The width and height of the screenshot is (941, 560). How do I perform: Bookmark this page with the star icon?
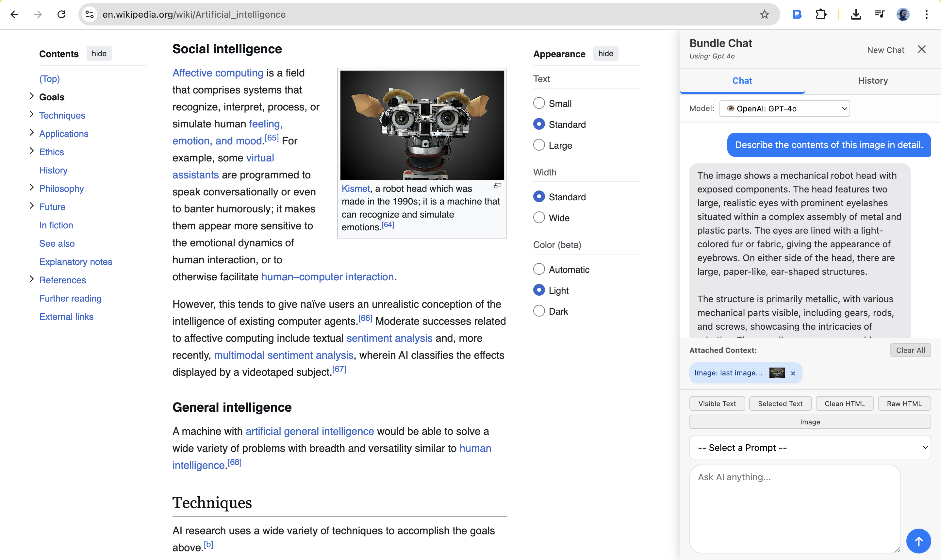coord(764,14)
